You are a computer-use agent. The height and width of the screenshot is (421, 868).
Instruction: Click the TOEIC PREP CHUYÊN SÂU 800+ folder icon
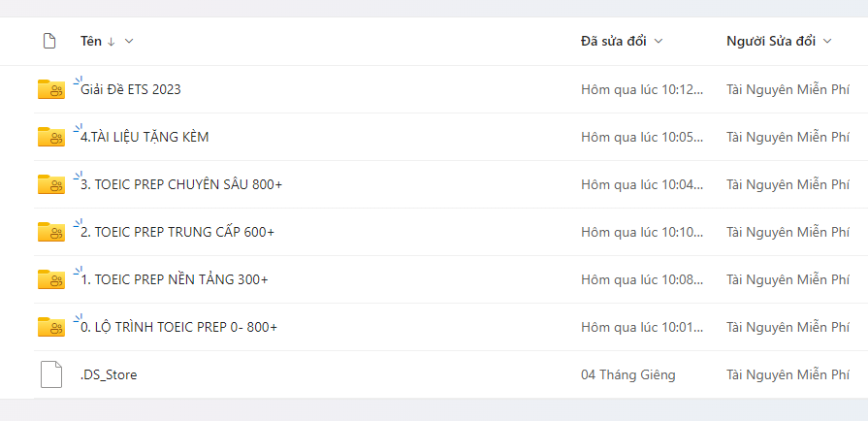(x=50, y=185)
